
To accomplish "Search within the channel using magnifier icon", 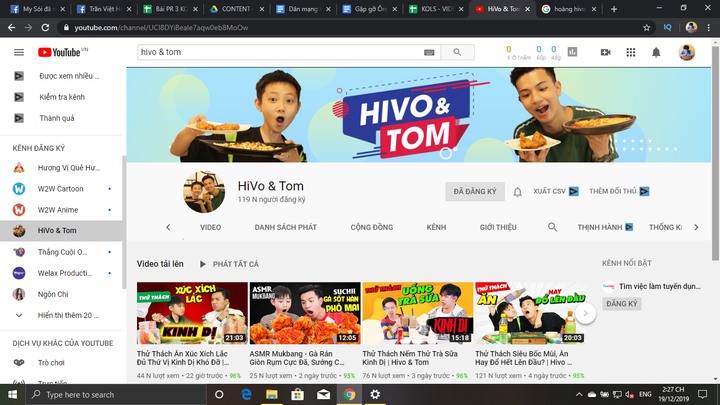I will coord(552,227).
